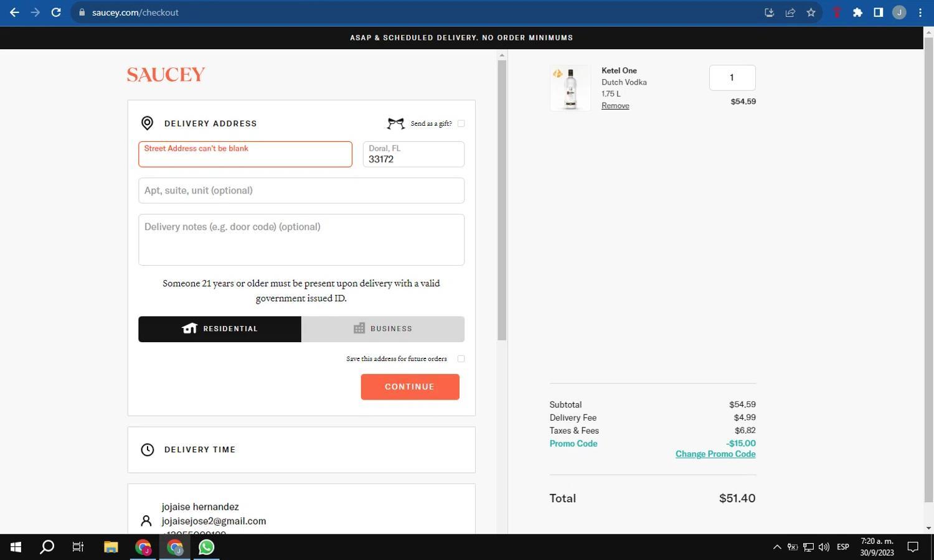Click the checkout form scrollbar thumb
The height and width of the screenshot is (560, 934).
[x=502, y=200]
